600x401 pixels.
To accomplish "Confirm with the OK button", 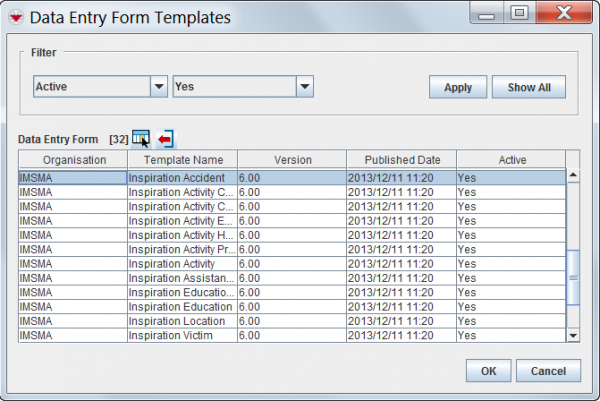I will coord(488,371).
